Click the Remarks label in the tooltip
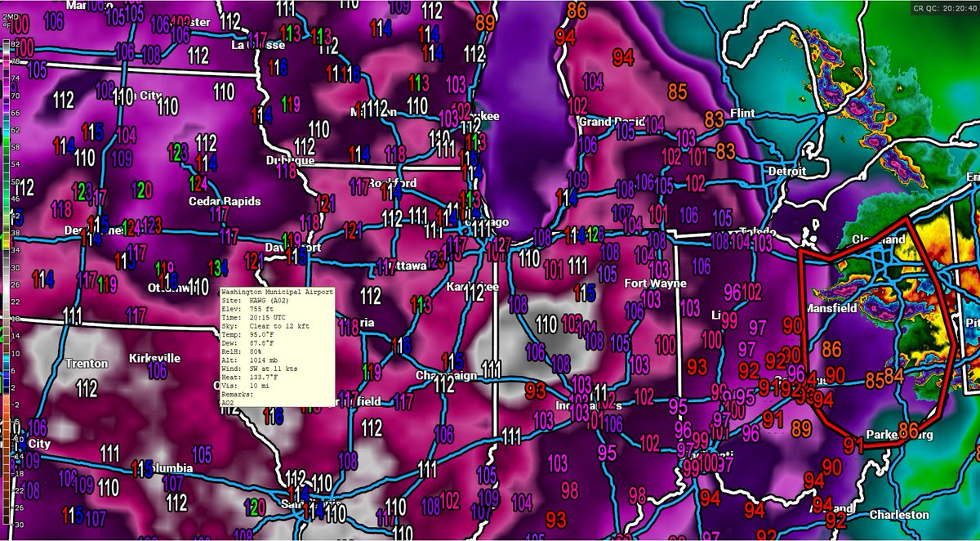The height and width of the screenshot is (541, 980). (236, 395)
